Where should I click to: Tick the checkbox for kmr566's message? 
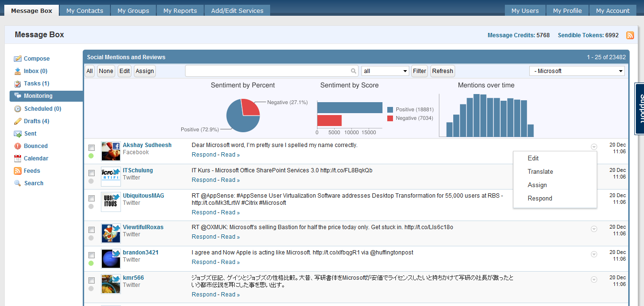click(x=91, y=280)
